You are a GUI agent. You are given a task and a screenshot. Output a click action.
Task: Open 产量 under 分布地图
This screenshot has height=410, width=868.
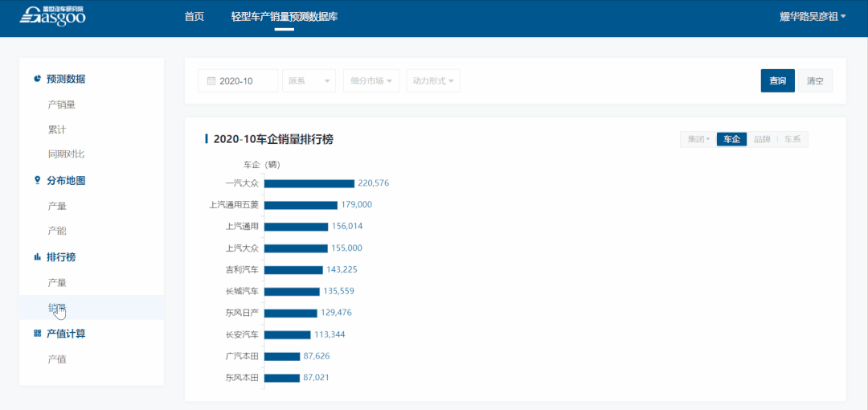(x=56, y=206)
